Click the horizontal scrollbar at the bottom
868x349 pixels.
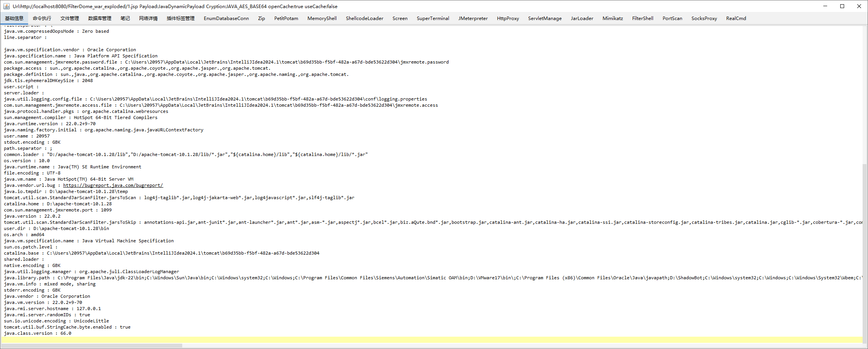tap(92, 346)
